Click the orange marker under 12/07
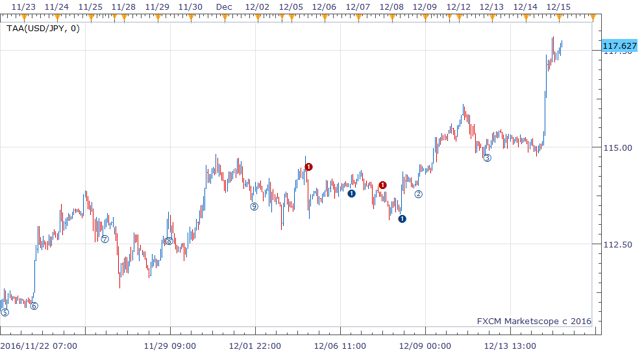This screenshot has height=354, width=644. [358, 18]
